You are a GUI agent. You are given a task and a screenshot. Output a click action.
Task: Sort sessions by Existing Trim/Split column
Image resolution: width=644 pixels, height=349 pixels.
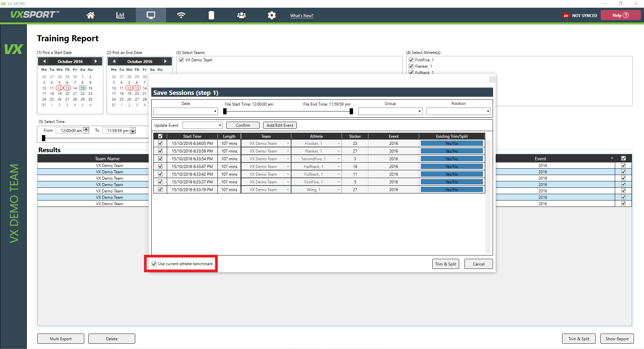pyautogui.click(x=452, y=136)
